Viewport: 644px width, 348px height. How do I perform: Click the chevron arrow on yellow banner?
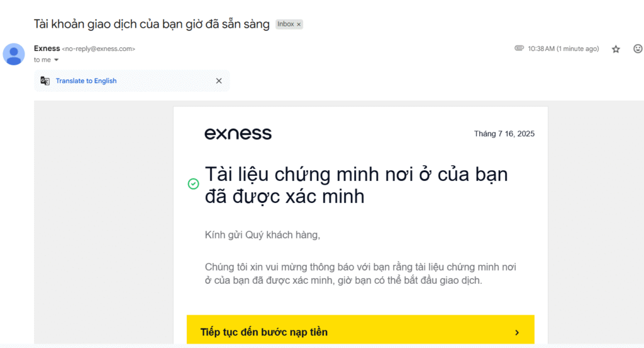click(517, 332)
